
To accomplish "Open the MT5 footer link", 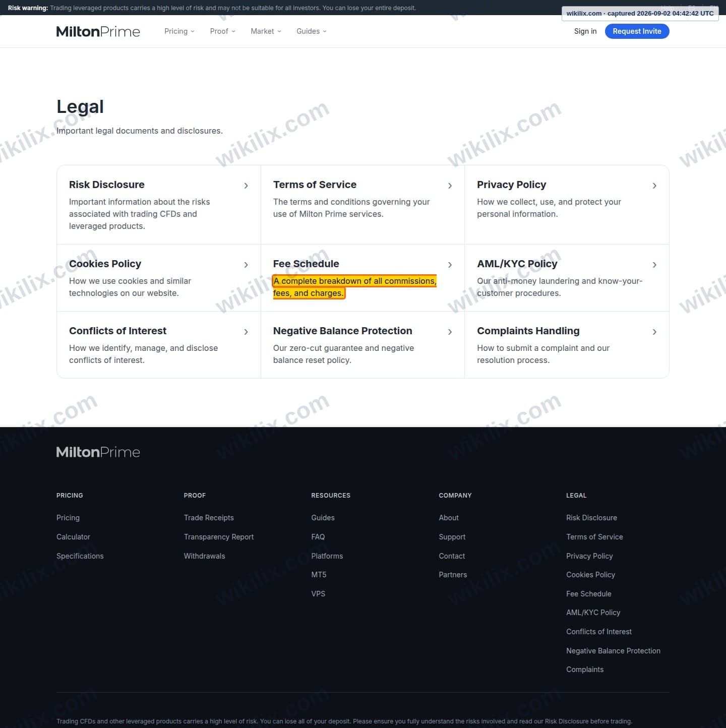I will (319, 575).
